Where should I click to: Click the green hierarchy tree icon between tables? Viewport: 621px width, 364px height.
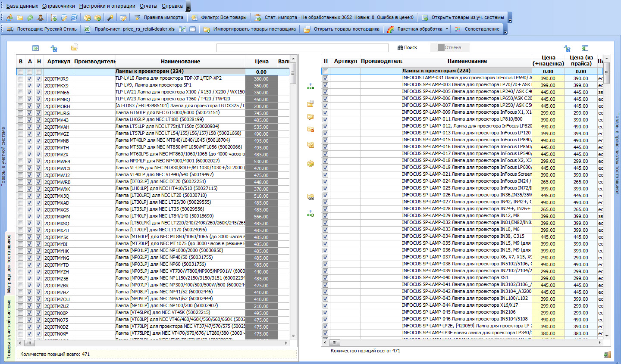[x=310, y=86]
